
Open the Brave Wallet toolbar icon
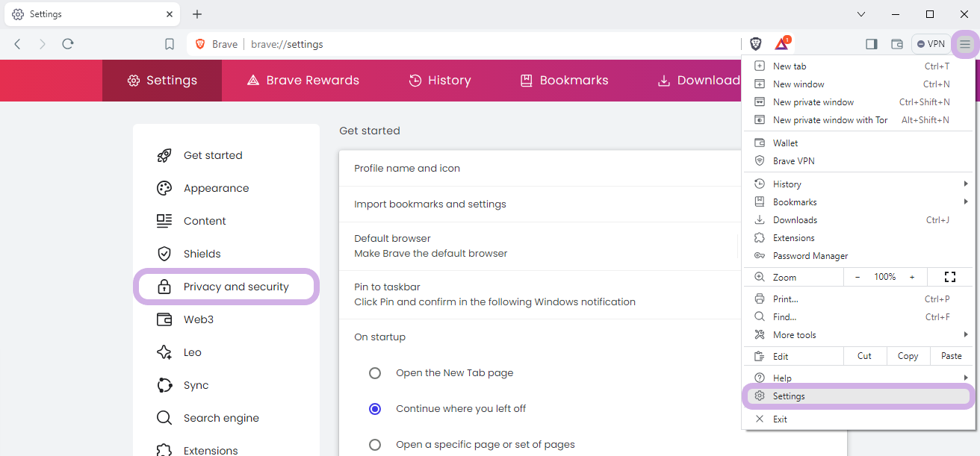pos(897,44)
